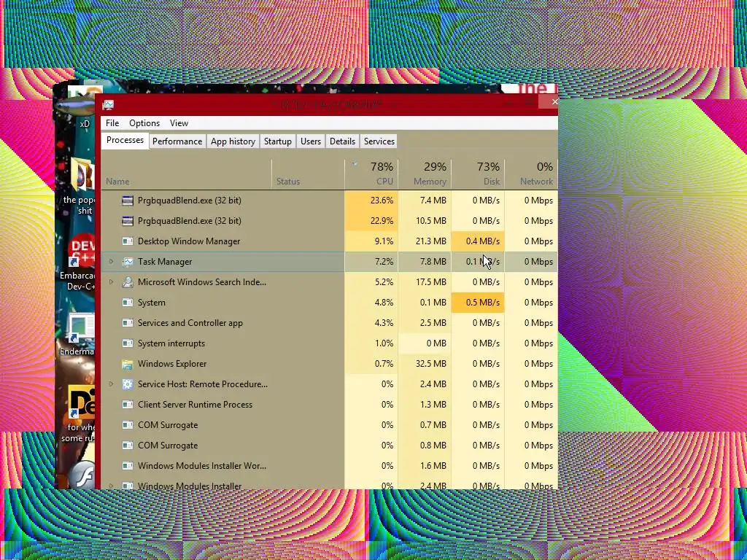747x560 pixels.
Task: Switch to the Details tab
Action: (343, 141)
